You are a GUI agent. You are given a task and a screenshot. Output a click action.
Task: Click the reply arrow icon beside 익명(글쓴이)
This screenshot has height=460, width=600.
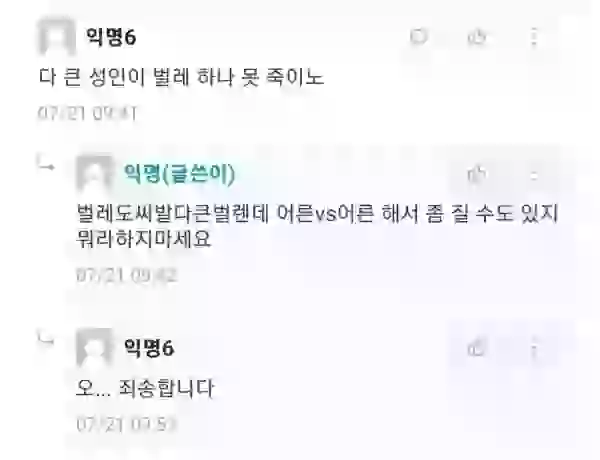pos(46,162)
